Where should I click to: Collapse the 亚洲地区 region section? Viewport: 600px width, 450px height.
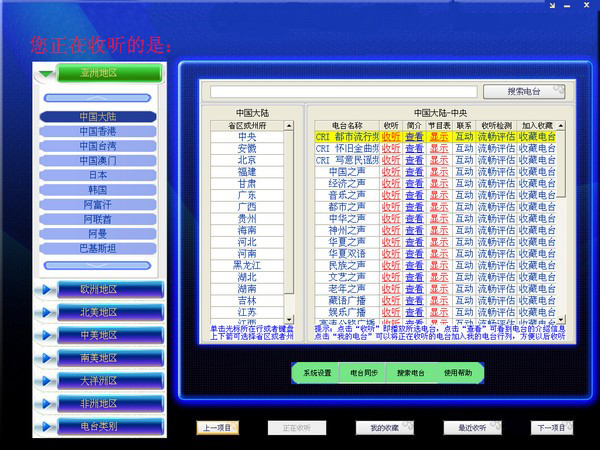98,73
